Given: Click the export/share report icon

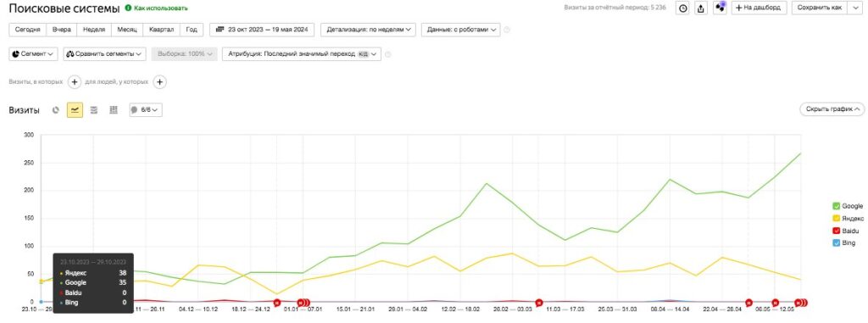Looking at the screenshot, I should click(701, 8).
